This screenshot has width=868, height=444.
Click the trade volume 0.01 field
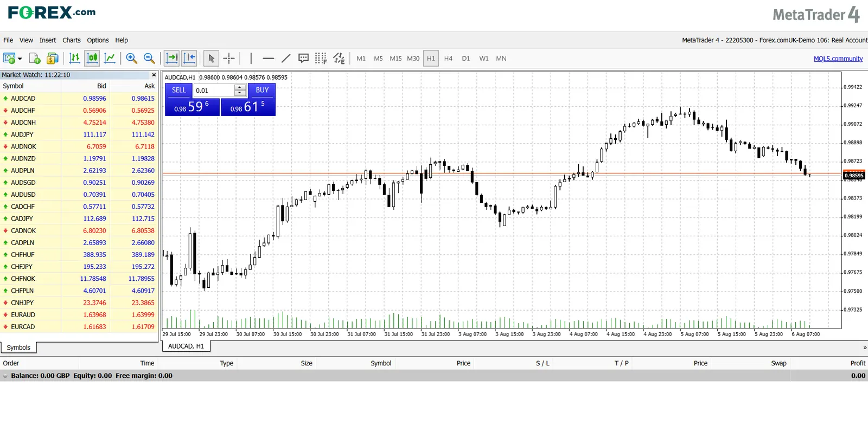coord(214,91)
